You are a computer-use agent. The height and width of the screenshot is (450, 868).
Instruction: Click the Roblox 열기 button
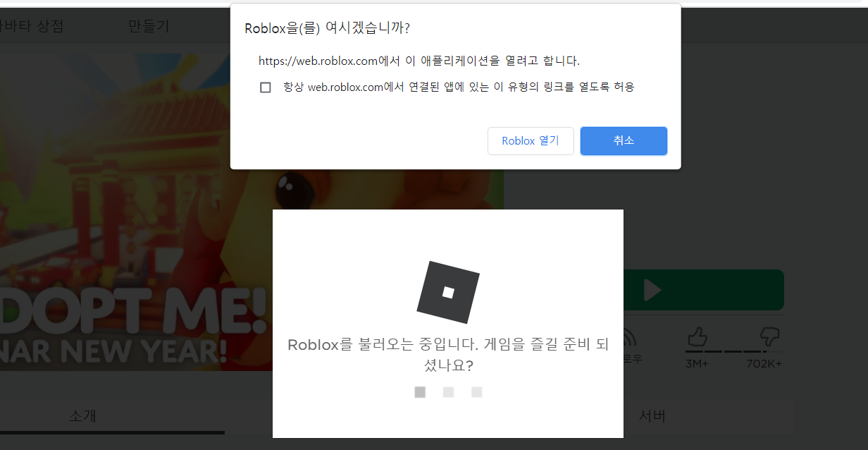pos(531,141)
